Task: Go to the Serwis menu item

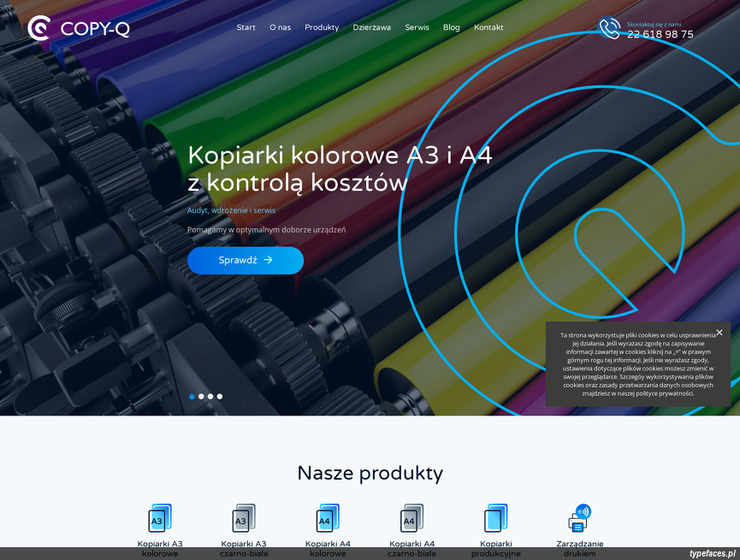Action: [x=417, y=27]
